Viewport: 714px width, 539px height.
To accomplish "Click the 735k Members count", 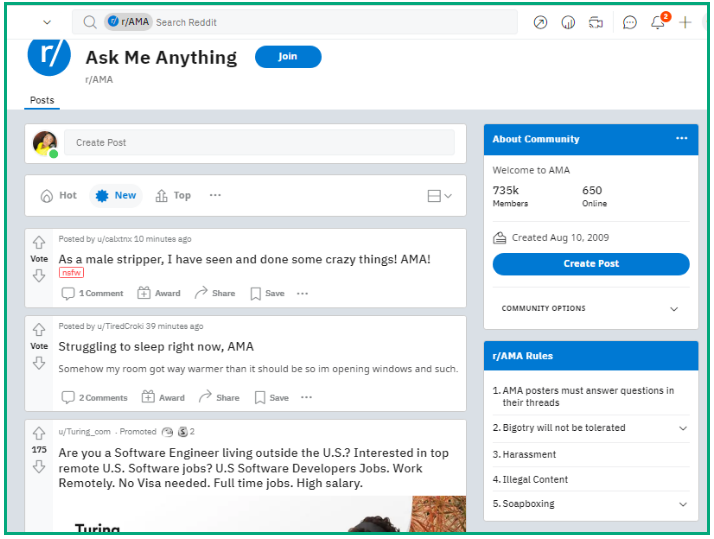I will (510, 196).
